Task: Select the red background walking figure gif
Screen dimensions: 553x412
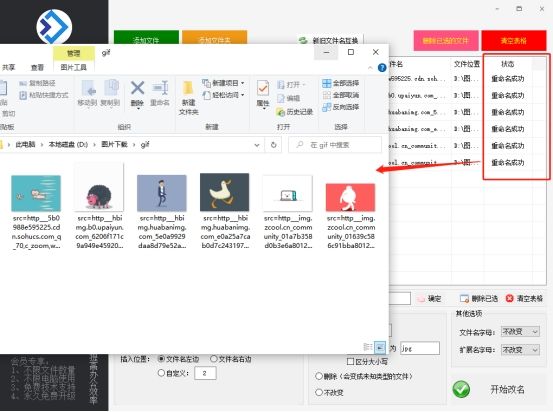Action: pyautogui.click(x=350, y=197)
